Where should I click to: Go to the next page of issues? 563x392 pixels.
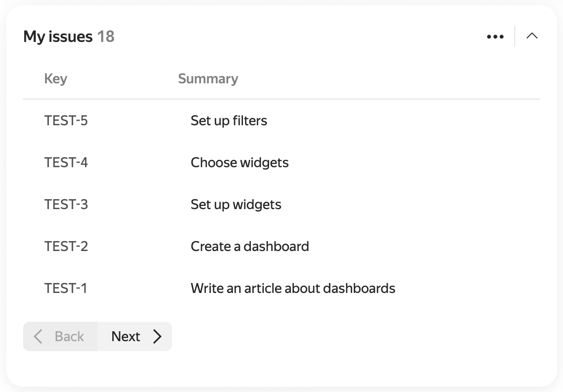pos(135,336)
